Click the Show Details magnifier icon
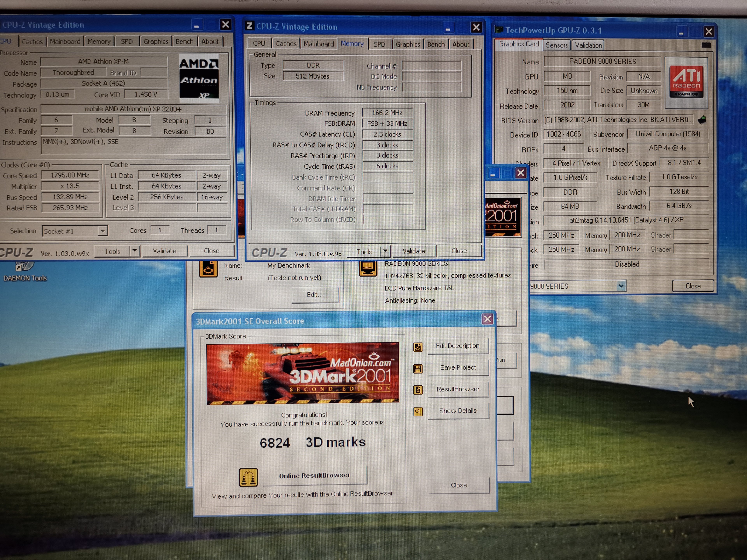The width and height of the screenshot is (747, 560). 418,411
